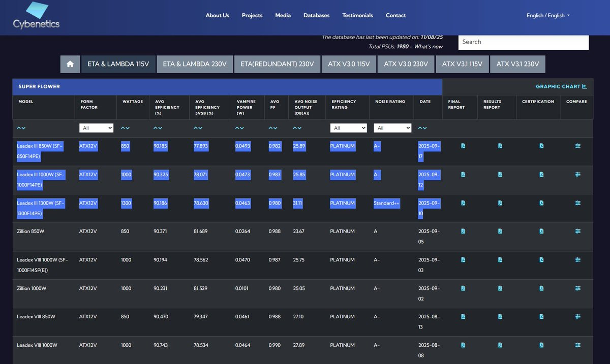Click the Search input field

(524, 42)
